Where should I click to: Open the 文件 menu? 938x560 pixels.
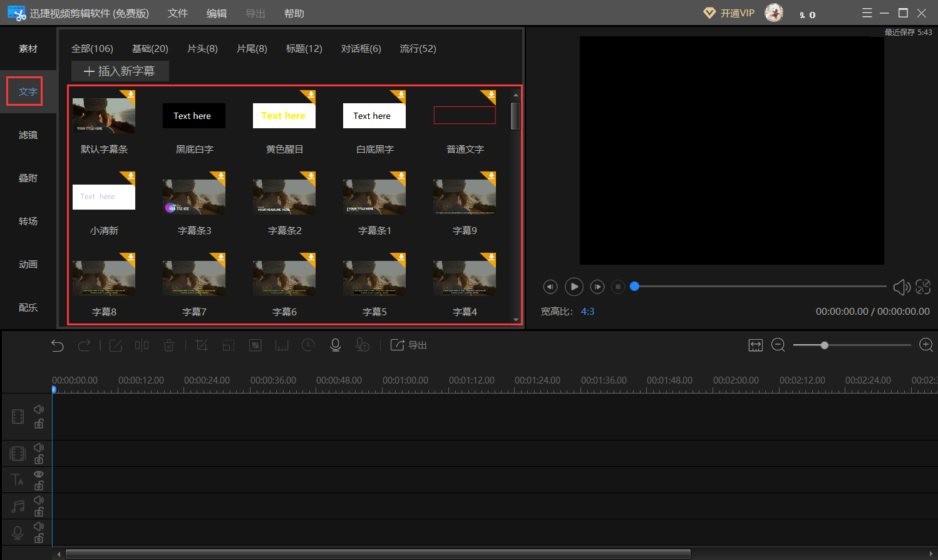[x=178, y=13]
